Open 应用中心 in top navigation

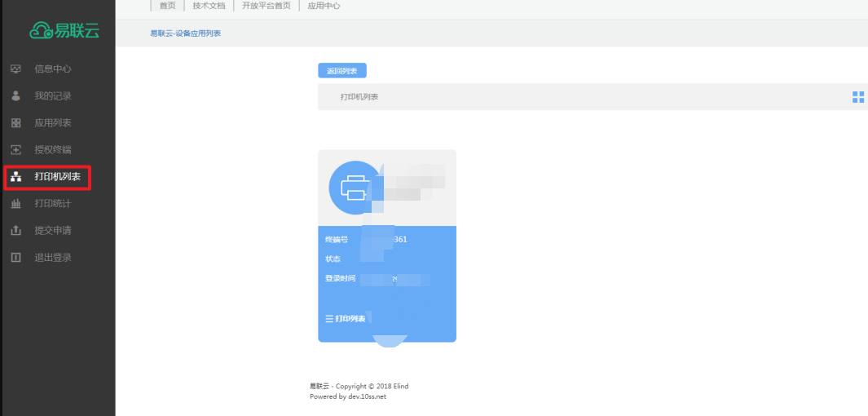click(x=324, y=6)
